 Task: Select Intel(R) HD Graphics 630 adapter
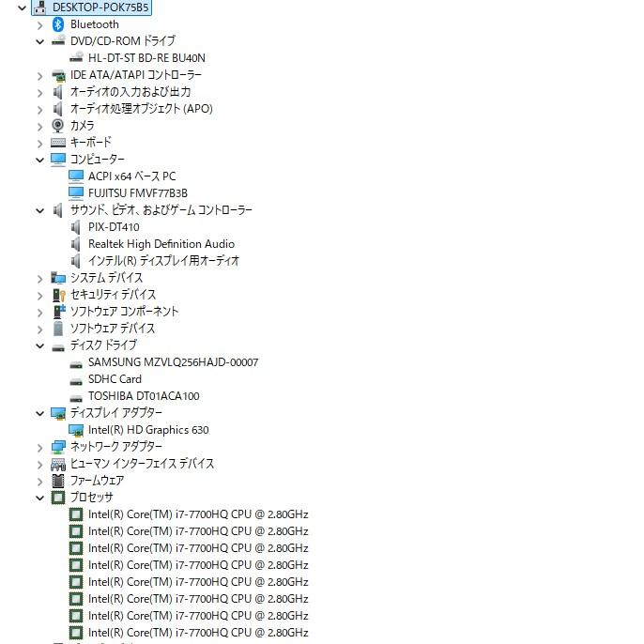pos(148,430)
